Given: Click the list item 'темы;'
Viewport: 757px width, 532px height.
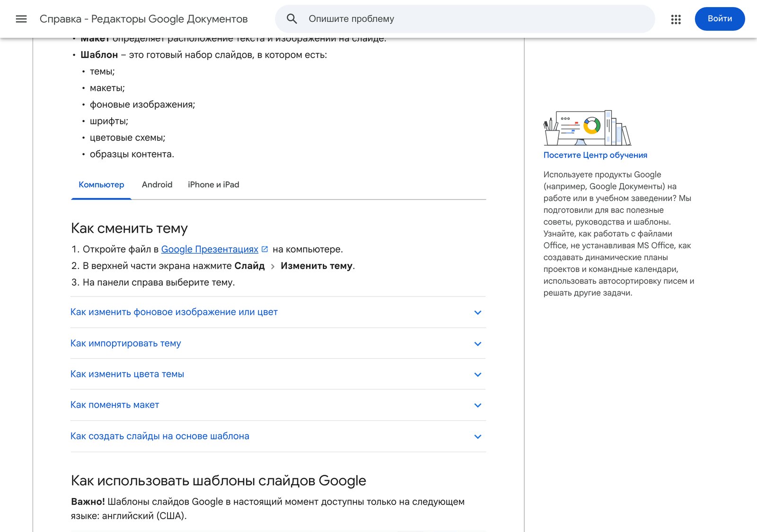Looking at the screenshot, I should point(102,71).
